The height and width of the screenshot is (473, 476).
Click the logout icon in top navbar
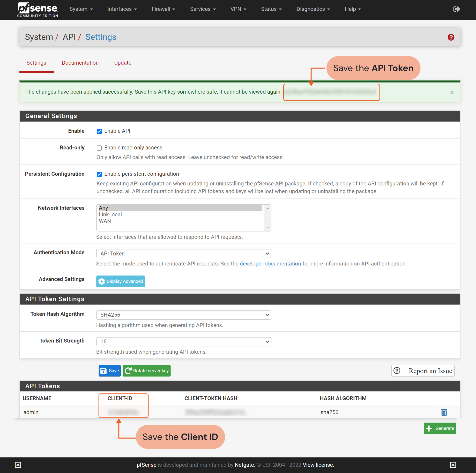coord(456,9)
